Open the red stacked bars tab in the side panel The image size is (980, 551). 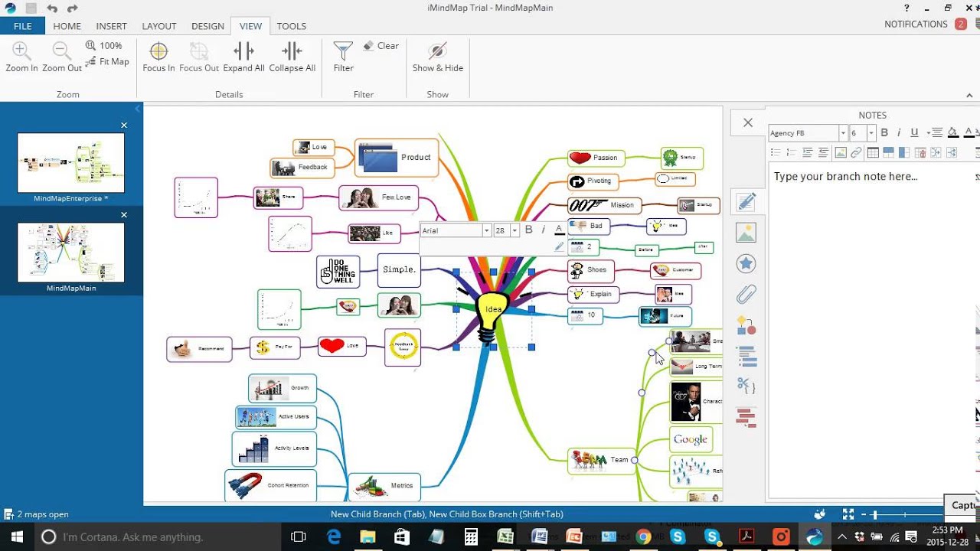pyautogui.click(x=746, y=418)
